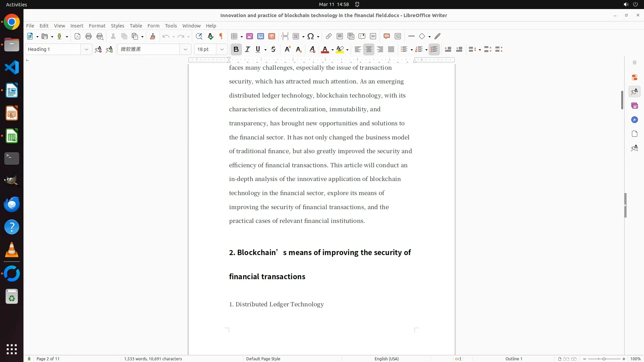
Task: Click English (USA) language in status bar
Action: tap(386, 359)
